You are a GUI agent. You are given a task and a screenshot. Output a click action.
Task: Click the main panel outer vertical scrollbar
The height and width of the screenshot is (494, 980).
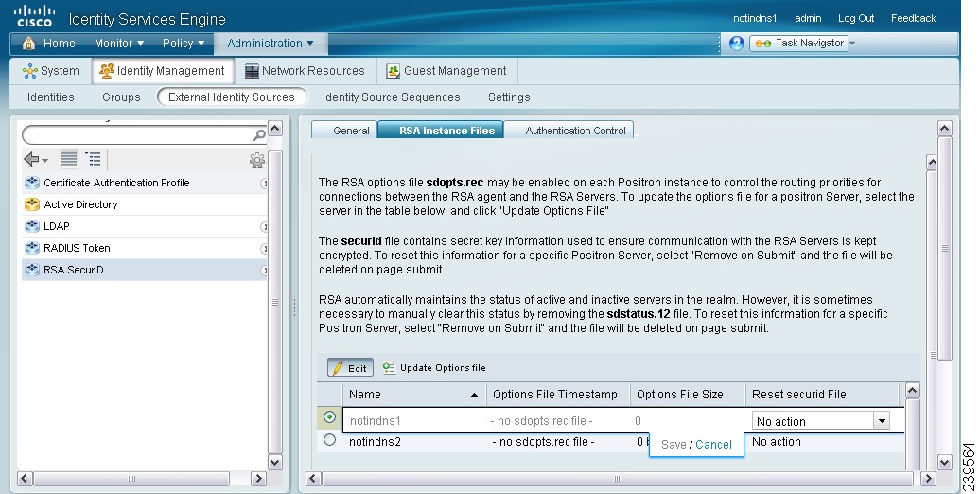[945, 249]
